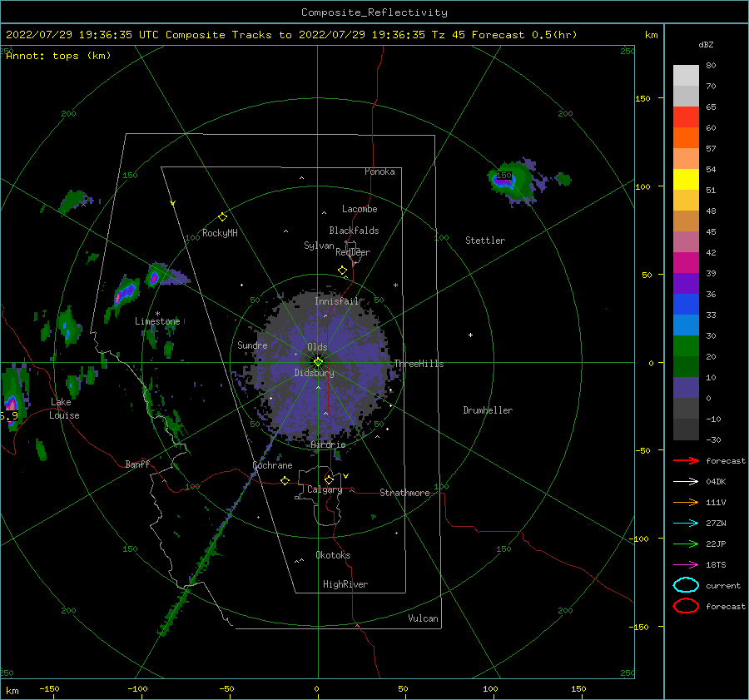Select the blue 33-36 dBZ color swatch
Screen dimensions: 749x700
click(x=686, y=305)
